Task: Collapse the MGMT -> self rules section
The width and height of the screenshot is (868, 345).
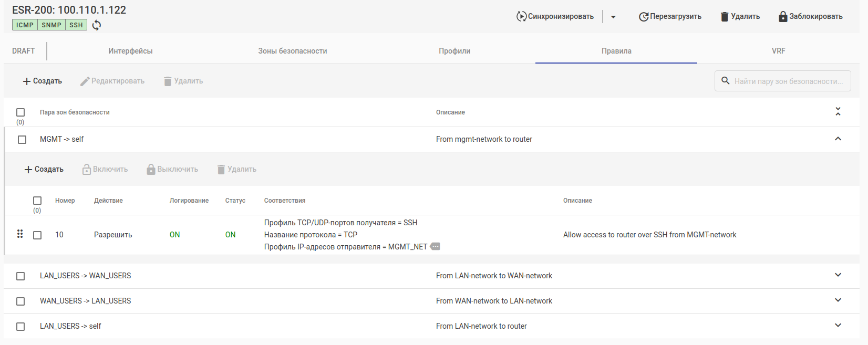Action: click(838, 139)
